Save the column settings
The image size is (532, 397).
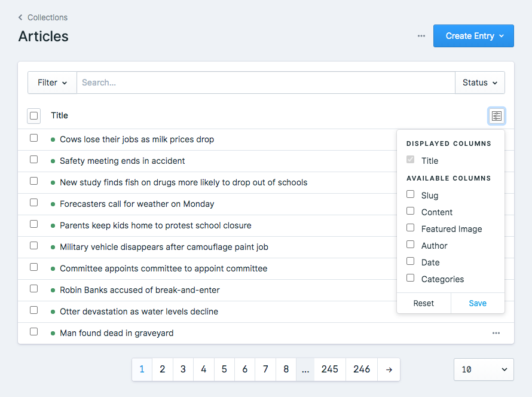tap(478, 303)
